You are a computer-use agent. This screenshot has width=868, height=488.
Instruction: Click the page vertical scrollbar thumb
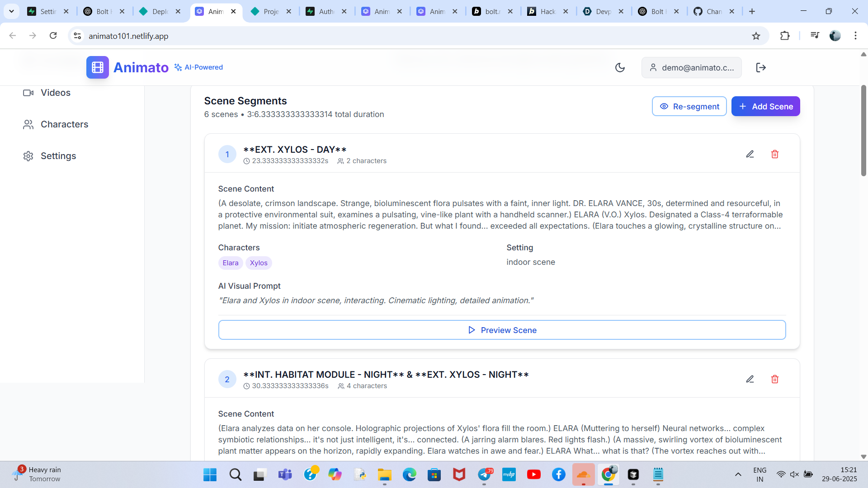point(863,131)
